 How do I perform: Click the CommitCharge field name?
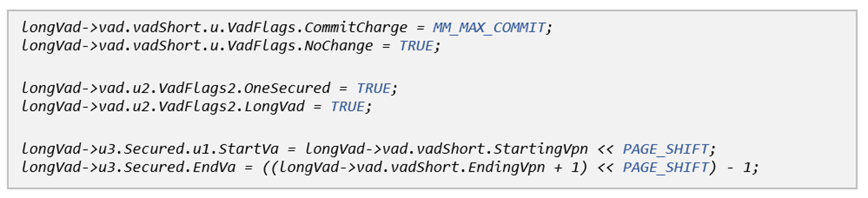point(356,28)
